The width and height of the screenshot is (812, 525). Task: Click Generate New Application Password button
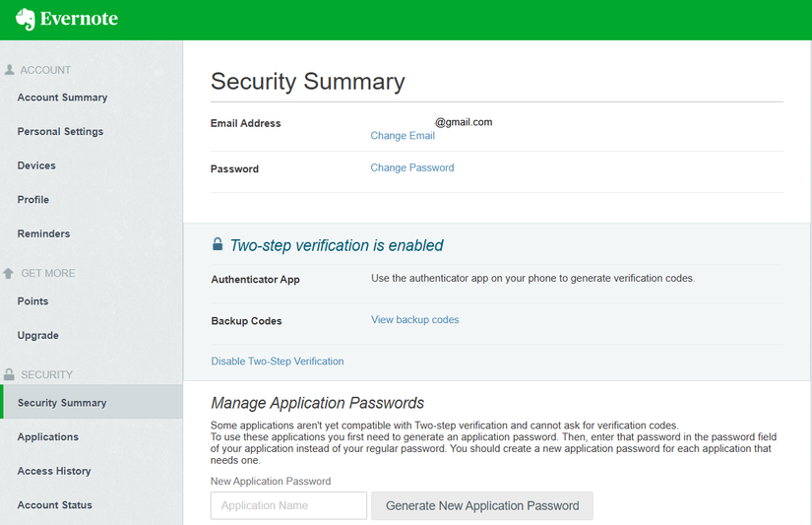482,506
